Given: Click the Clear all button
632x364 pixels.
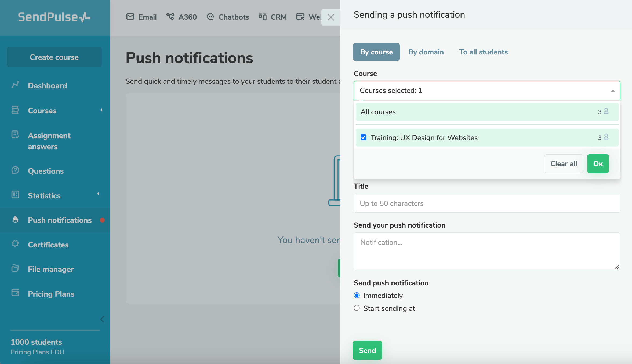Looking at the screenshot, I should [563, 164].
